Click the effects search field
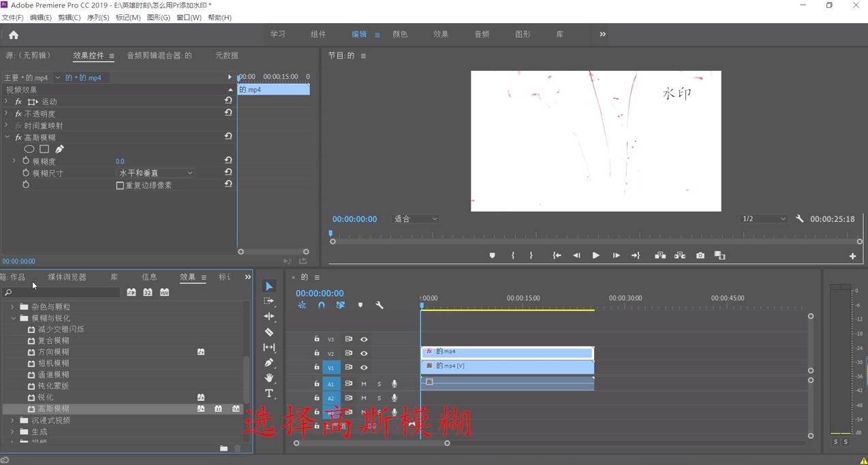This screenshot has height=465, width=868. 61,293
